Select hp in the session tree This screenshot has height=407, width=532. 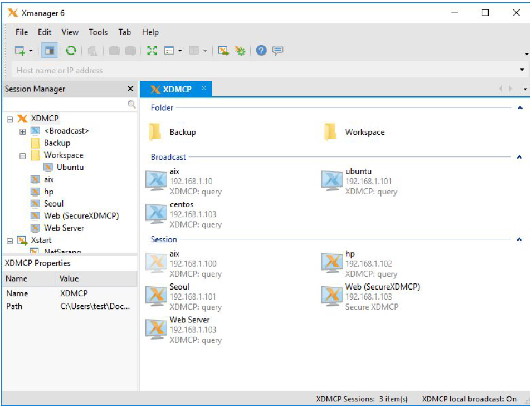pyautogui.click(x=48, y=192)
